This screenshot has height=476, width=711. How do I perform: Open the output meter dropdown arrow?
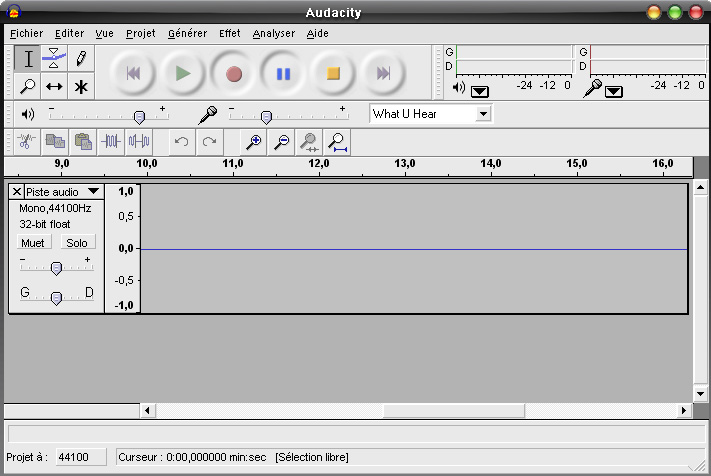[x=479, y=92]
